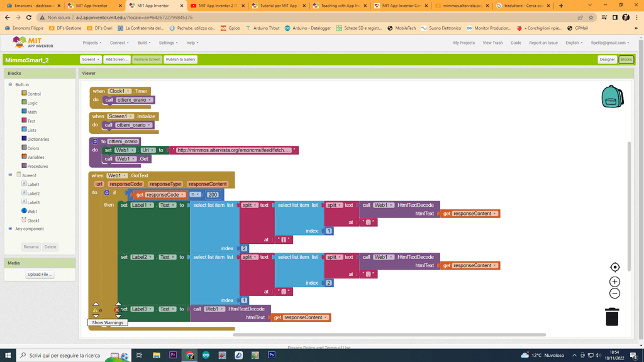Click the Upload File button

click(x=40, y=275)
